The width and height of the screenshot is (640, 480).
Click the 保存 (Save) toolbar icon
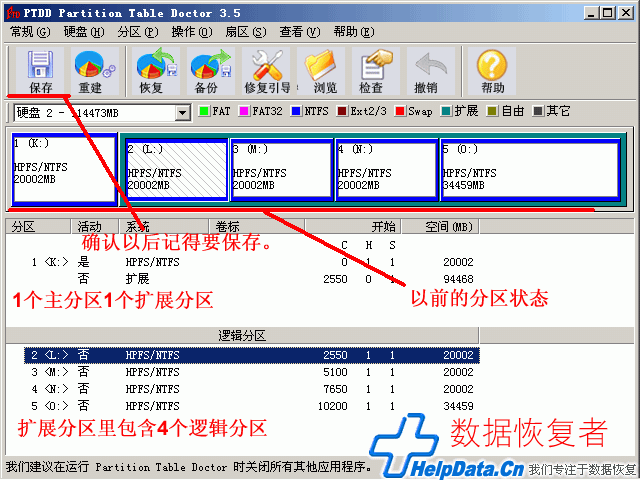pos(40,71)
